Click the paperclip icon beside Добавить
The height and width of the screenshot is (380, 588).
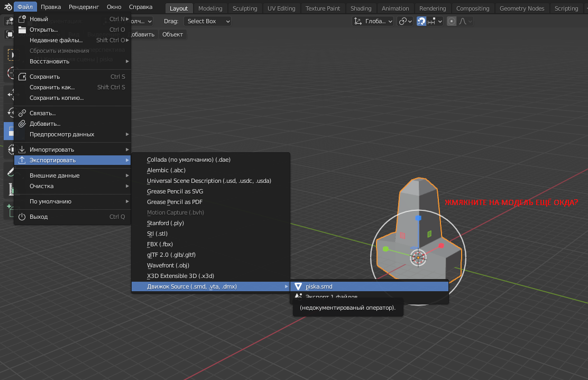22,124
